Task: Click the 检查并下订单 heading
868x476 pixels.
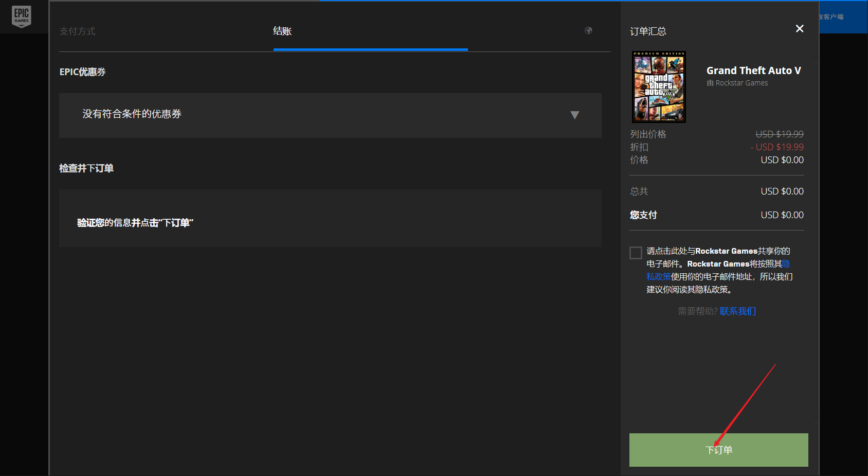Action: pyautogui.click(x=86, y=168)
